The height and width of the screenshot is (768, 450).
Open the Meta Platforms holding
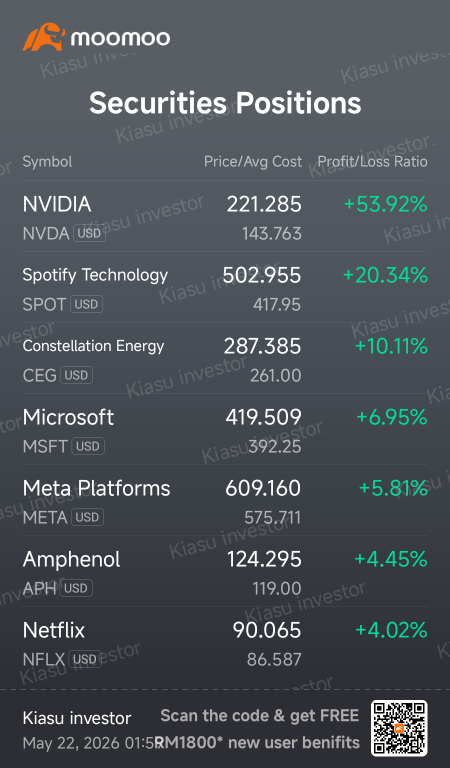coord(225,501)
